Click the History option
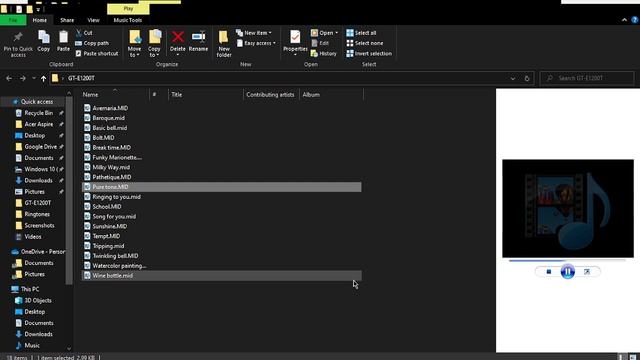The image size is (640, 360). (324, 53)
